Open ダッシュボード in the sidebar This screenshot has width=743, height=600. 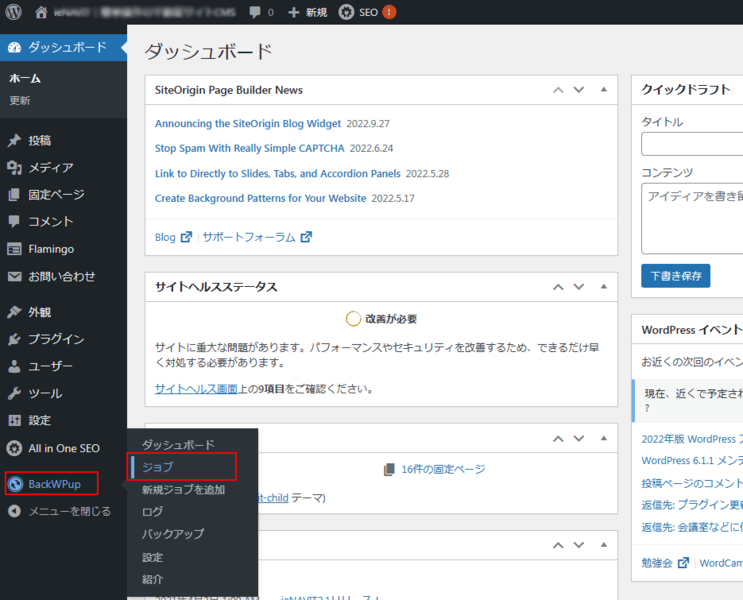coord(63,47)
